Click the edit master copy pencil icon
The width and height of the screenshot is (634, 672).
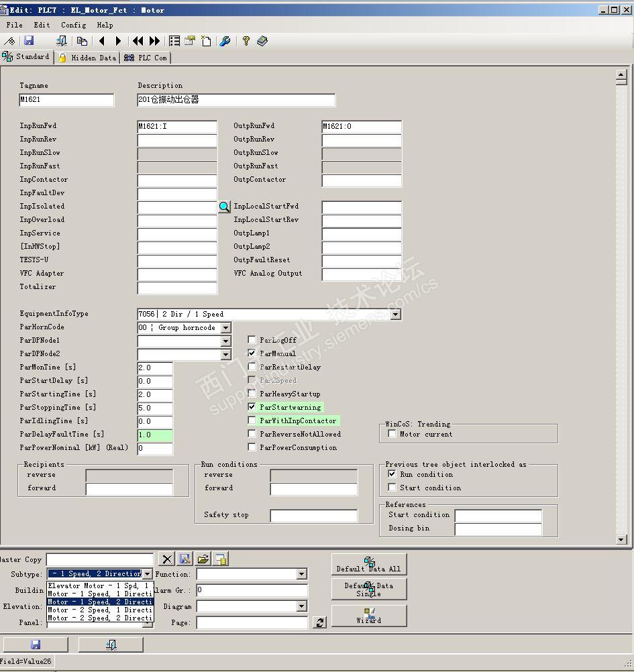(185, 559)
